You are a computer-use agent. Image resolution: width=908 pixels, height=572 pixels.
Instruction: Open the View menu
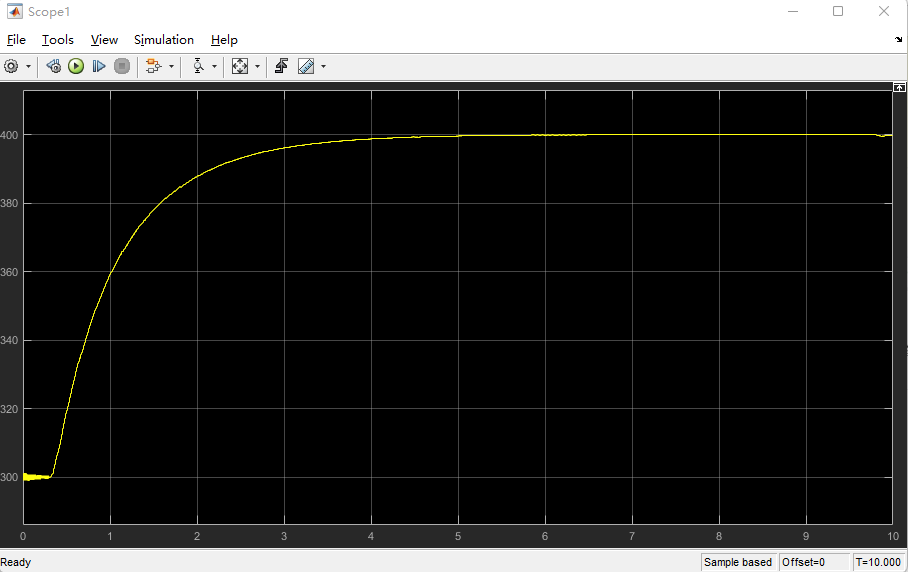tap(104, 40)
